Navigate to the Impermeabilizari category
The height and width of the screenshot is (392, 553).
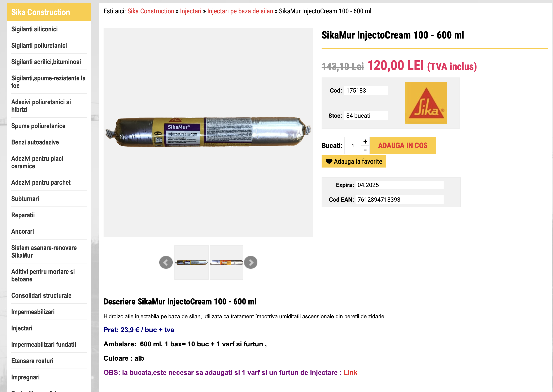[33, 312]
